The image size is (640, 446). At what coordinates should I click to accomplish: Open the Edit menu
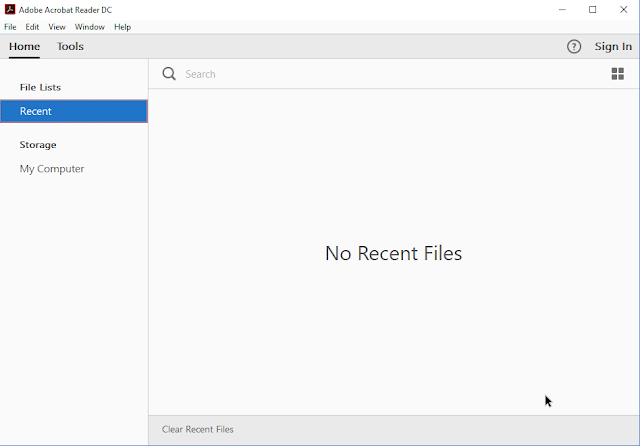(x=32, y=27)
